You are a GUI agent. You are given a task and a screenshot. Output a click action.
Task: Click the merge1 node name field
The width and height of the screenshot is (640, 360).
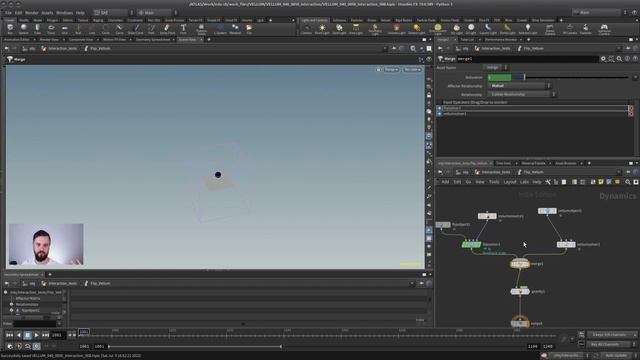tap(527, 59)
